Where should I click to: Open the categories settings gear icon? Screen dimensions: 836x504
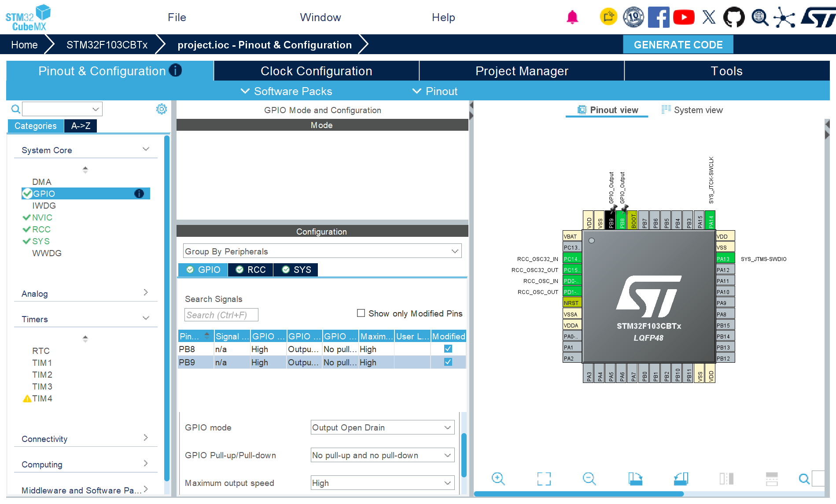(x=162, y=109)
